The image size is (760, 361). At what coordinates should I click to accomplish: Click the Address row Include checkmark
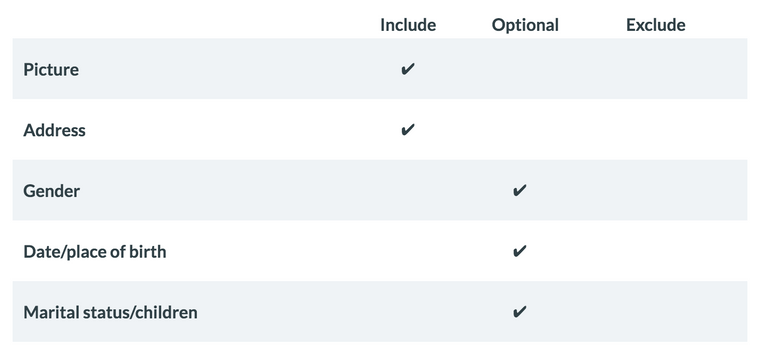pyautogui.click(x=408, y=130)
